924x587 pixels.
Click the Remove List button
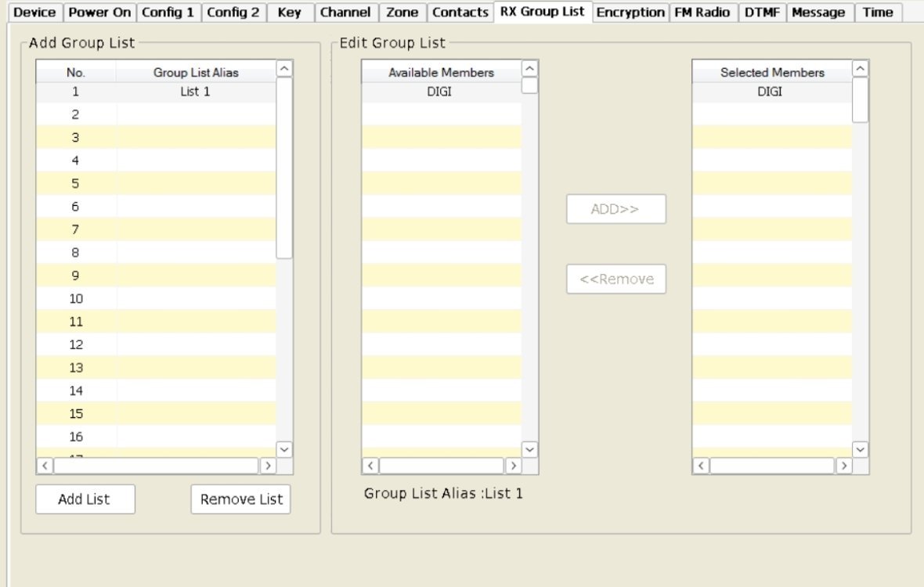coord(240,499)
